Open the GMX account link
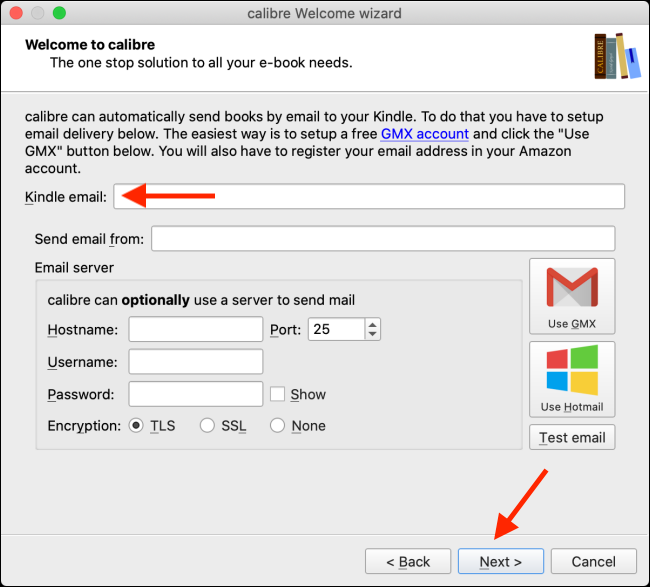The width and height of the screenshot is (650, 587). 424,134
